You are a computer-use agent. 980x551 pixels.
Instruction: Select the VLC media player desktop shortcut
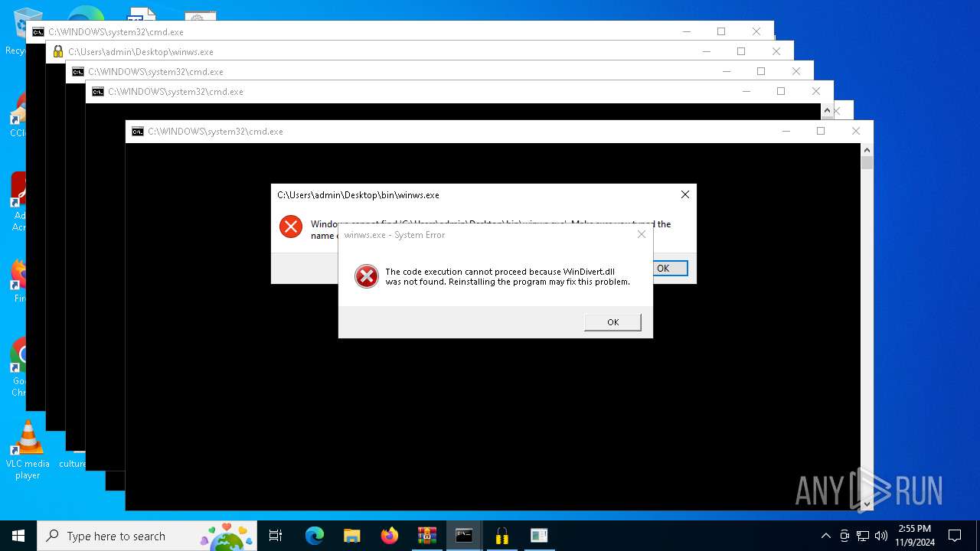point(28,449)
